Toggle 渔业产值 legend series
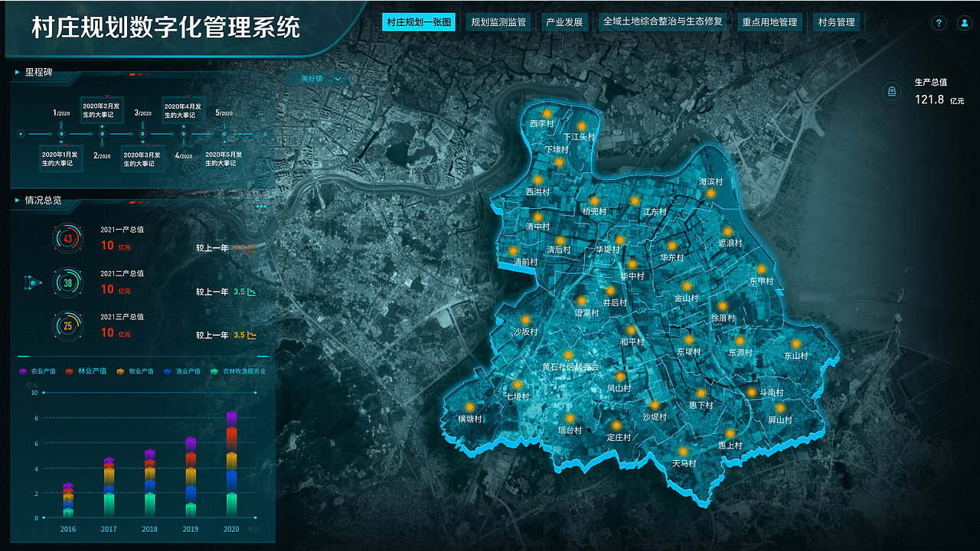 coord(183,371)
